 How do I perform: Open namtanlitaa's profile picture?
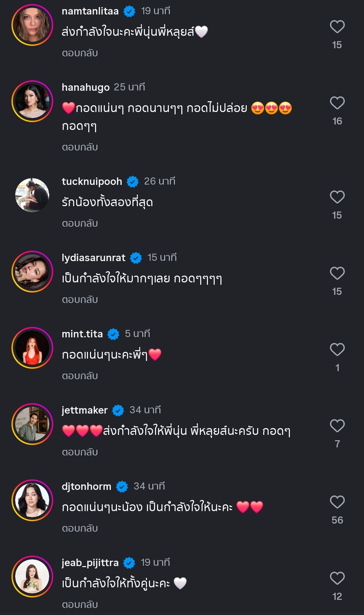click(32, 25)
